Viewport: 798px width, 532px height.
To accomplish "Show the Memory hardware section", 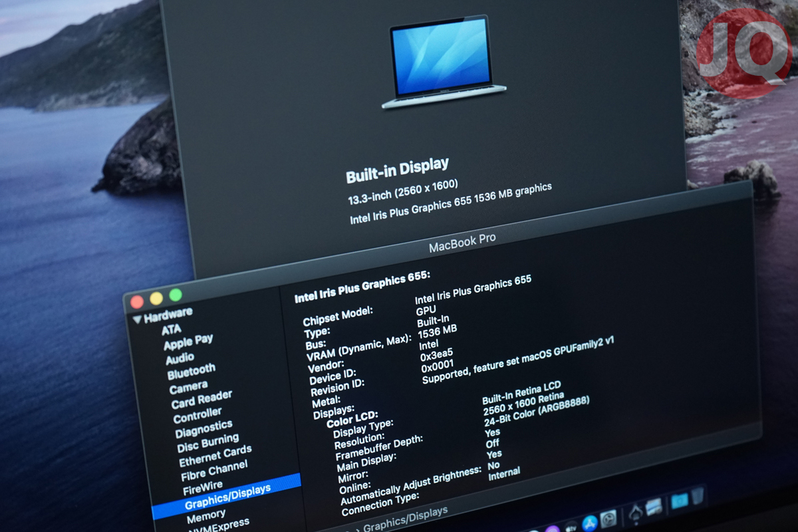I will tap(205, 515).
